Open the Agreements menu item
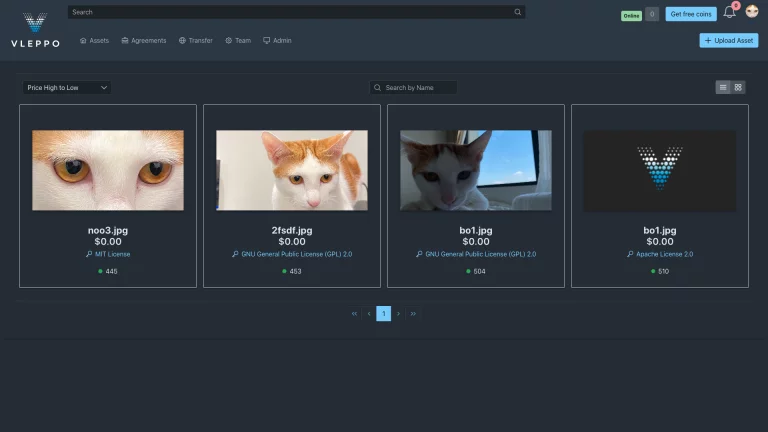This screenshot has height=432, width=768. tap(144, 41)
